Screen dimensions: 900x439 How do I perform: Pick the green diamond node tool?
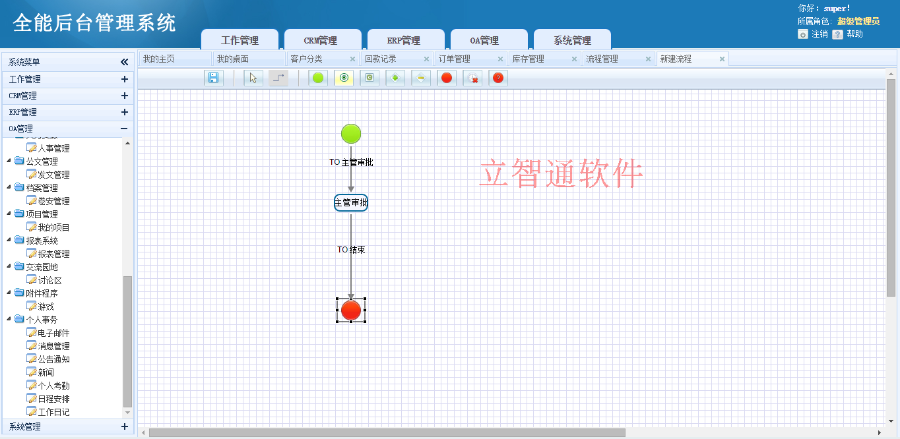pos(395,78)
